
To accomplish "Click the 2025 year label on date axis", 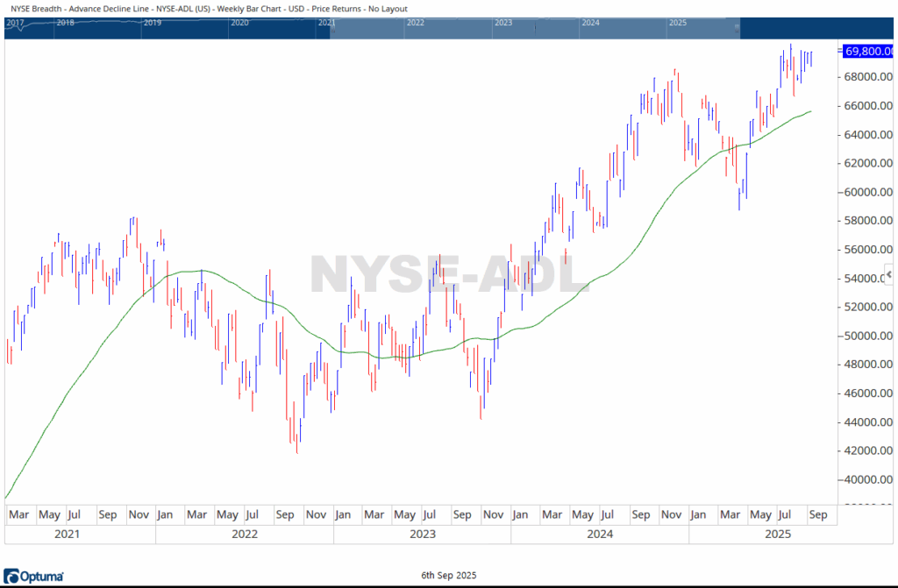I will (x=777, y=534).
